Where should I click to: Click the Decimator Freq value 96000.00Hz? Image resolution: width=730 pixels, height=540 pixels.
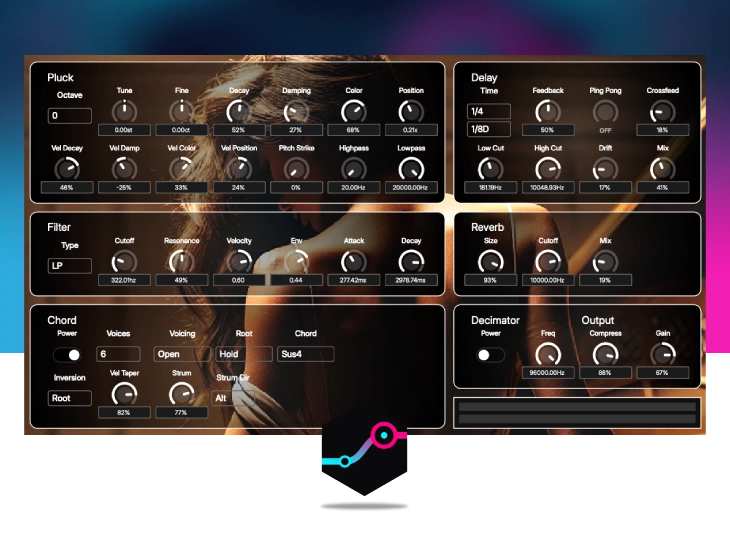[x=548, y=373]
